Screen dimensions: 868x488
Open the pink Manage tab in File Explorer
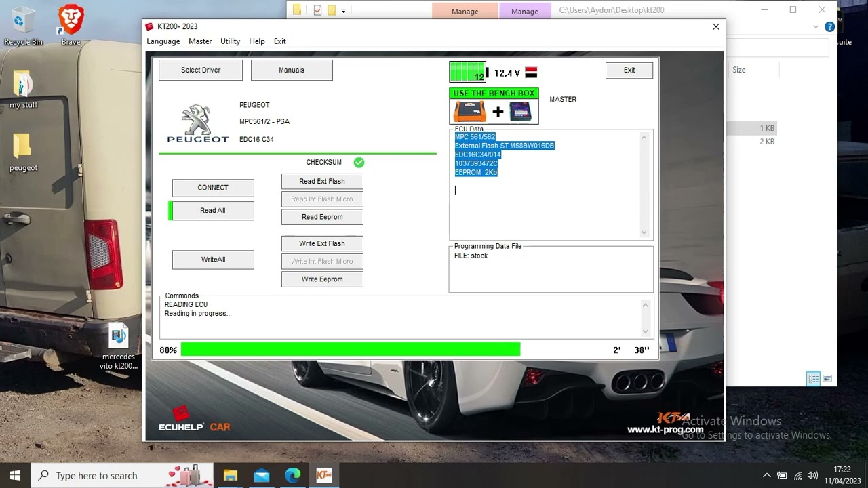(465, 11)
